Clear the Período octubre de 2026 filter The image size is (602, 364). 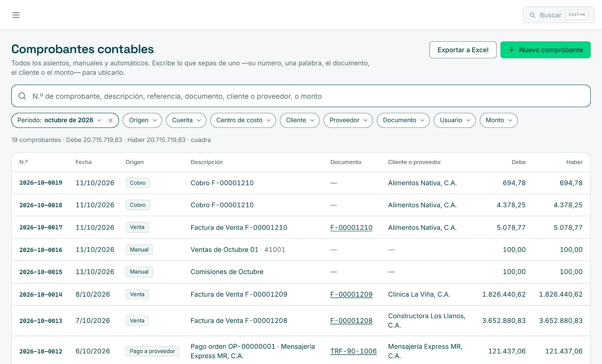[x=111, y=120]
